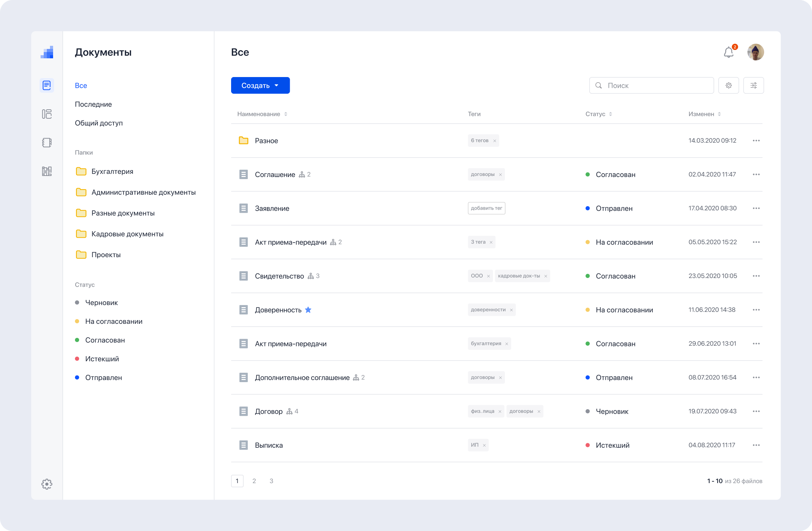Open the notifications bell icon
Viewport: 812px width, 531px height.
coord(729,52)
